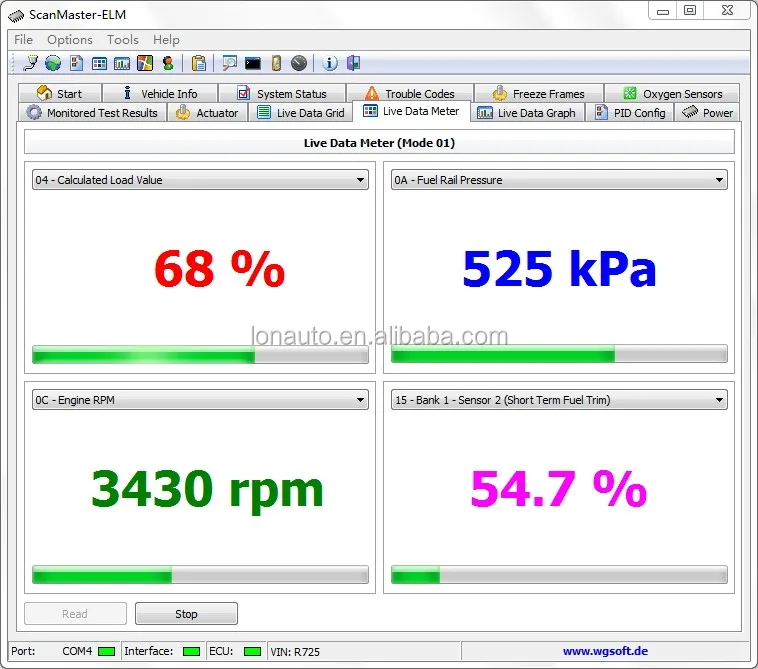The width and height of the screenshot is (758, 669).
Task: Click the round gauge dial toolbar icon
Action: [299, 63]
